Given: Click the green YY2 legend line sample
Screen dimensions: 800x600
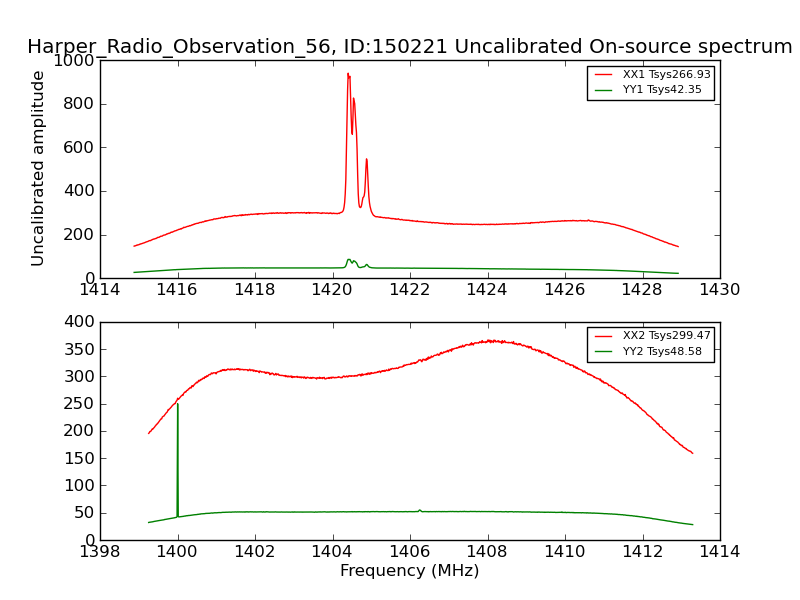Looking at the screenshot, I should pyautogui.click(x=606, y=352).
